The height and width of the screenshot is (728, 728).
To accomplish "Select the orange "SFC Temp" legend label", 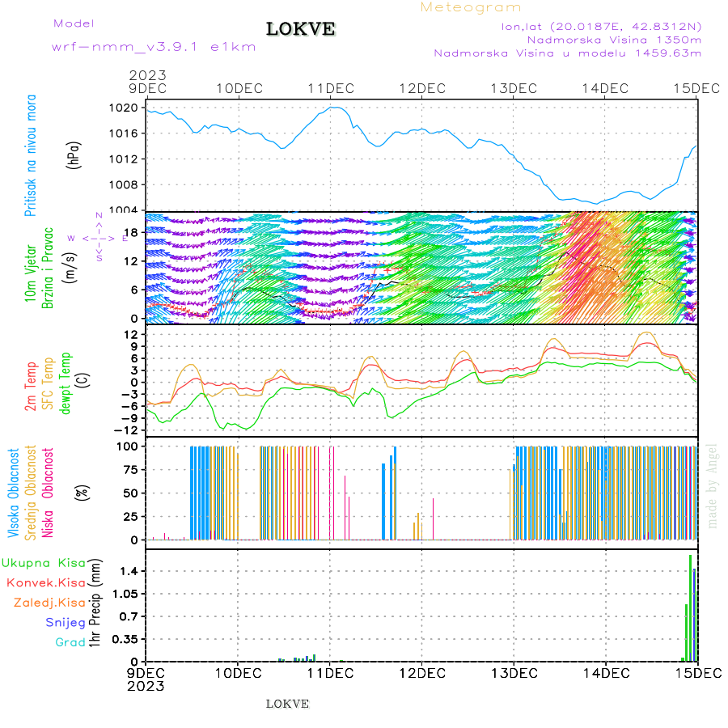I will point(48,383).
